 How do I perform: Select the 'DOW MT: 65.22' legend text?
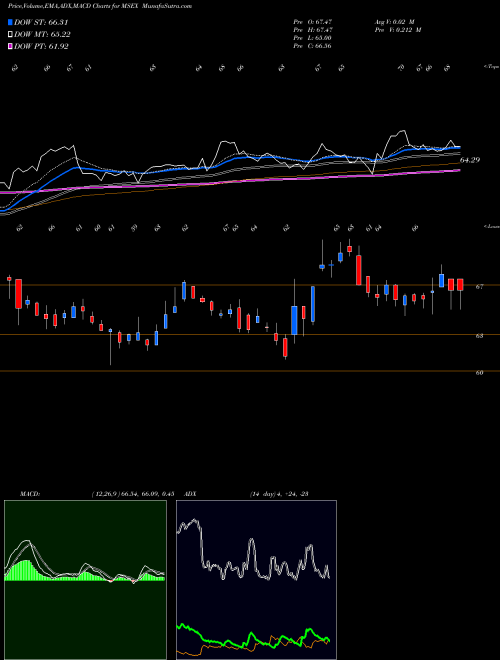pyautogui.click(x=43, y=35)
